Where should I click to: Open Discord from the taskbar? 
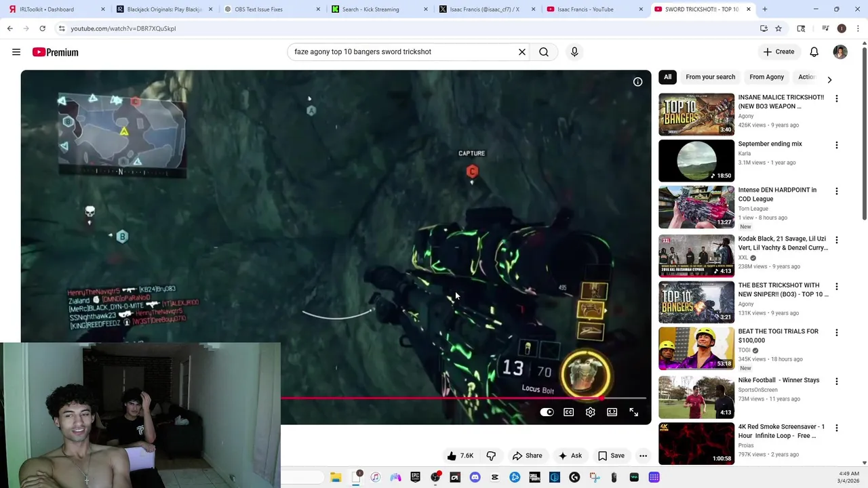(475, 477)
